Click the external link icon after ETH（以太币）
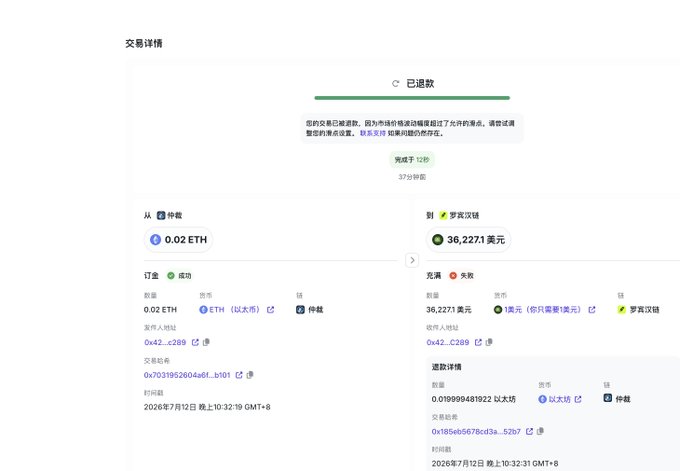This screenshot has width=680, height=471. click(x=271, y=309)
